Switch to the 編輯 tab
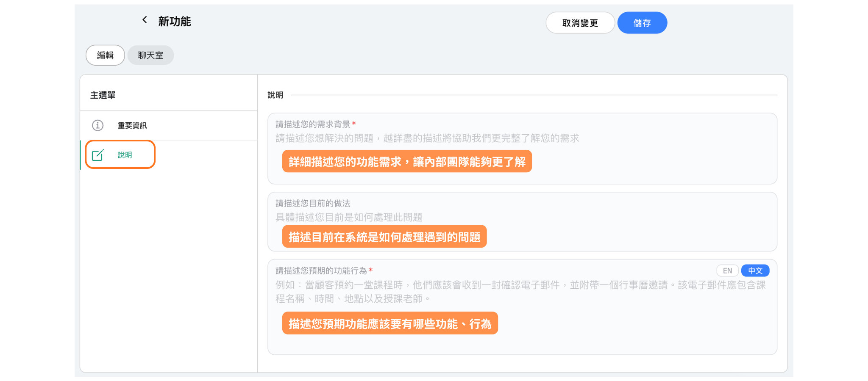Image resolution: width=868 pixels, height=381 pixels. [105, 55]
